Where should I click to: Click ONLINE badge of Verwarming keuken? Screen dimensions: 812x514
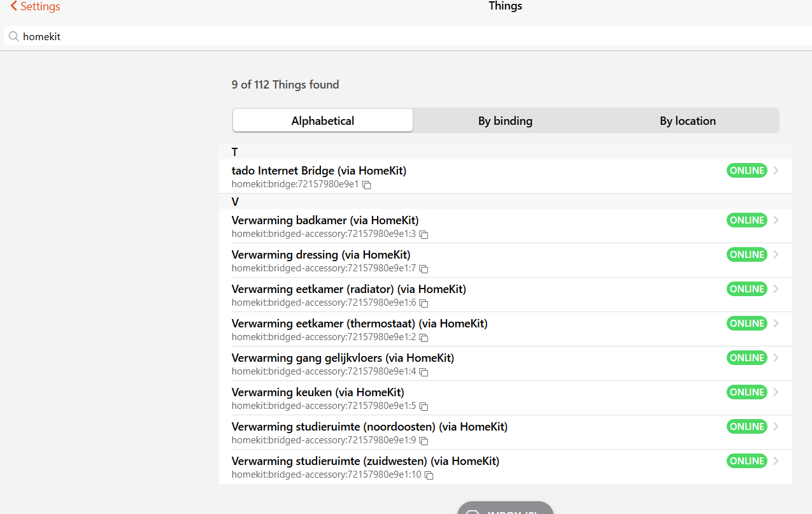747,392
